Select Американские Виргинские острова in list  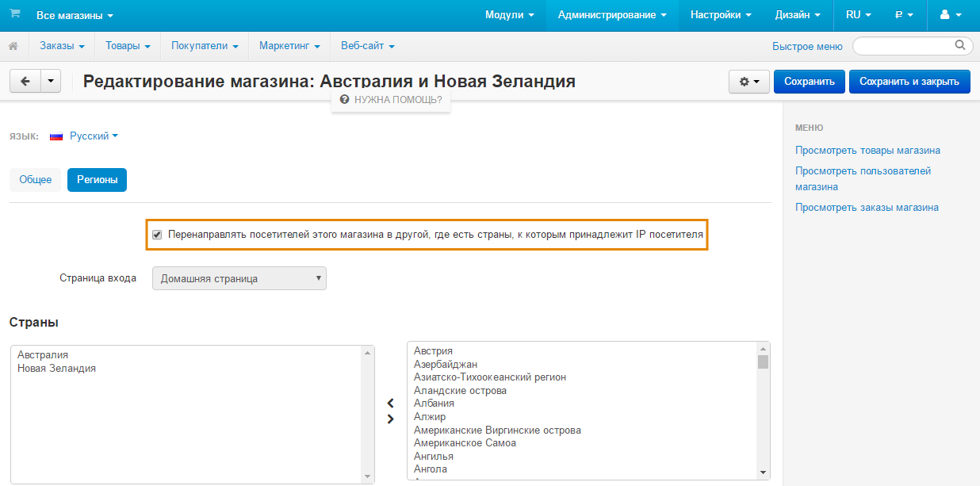tap(497, 430)
